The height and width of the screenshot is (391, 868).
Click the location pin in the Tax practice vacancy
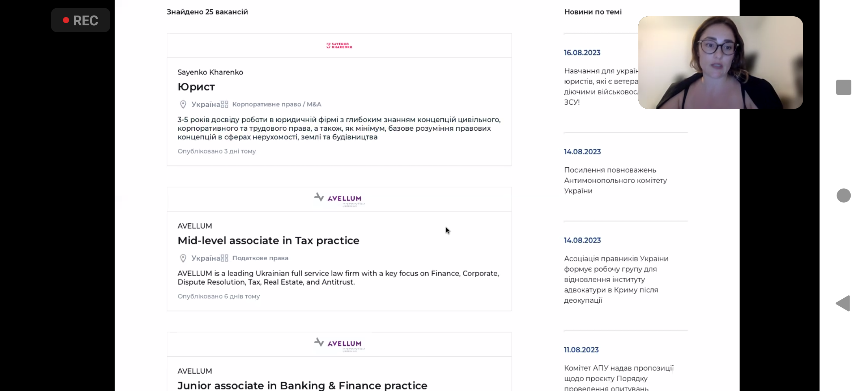click(x=183, y=258)
